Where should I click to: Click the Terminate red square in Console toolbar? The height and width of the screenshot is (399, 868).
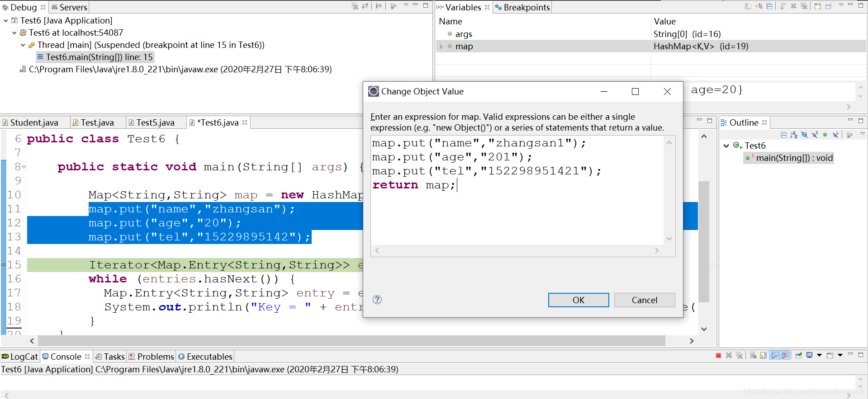tap(718, 355)
